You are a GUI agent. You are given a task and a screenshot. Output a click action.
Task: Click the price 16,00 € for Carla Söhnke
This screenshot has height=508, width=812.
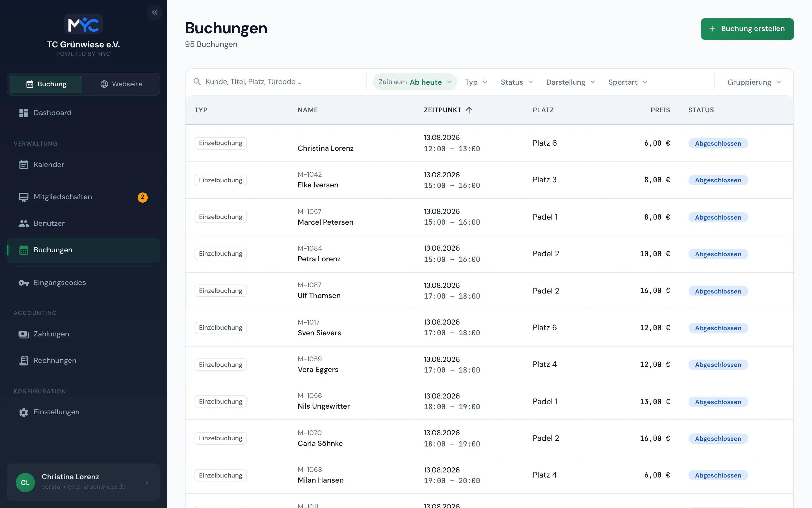[x=655, y=439]
